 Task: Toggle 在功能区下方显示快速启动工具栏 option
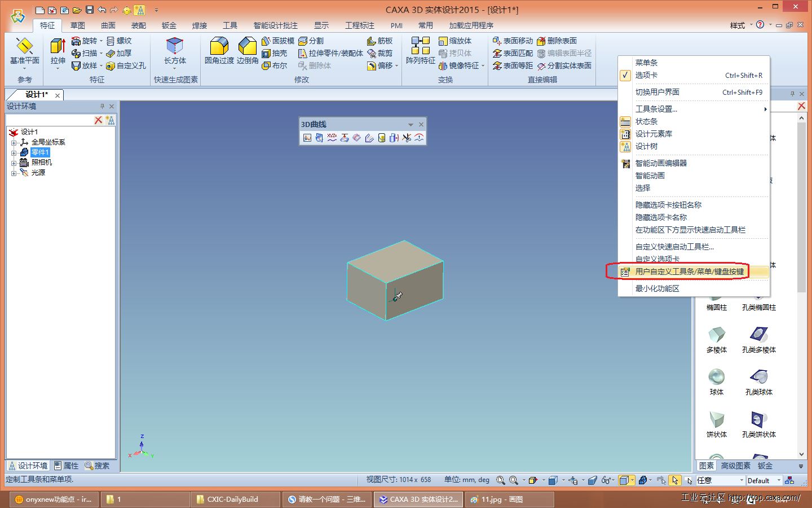click(694, 230)
